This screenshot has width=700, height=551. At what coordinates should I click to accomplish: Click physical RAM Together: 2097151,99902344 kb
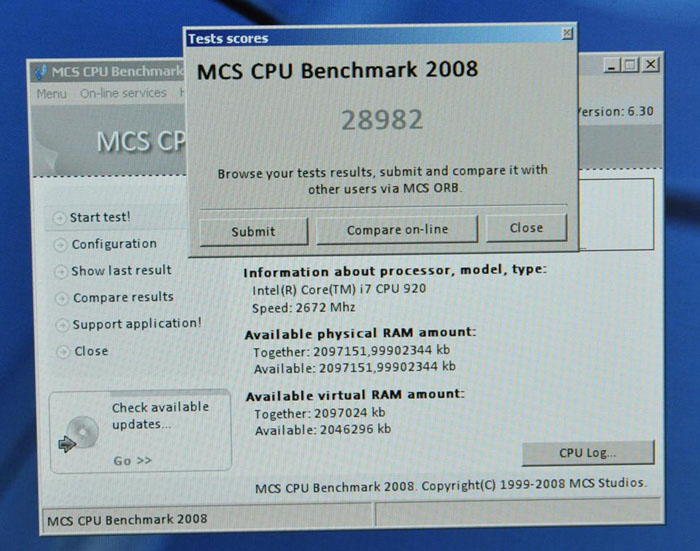point(351,351)
